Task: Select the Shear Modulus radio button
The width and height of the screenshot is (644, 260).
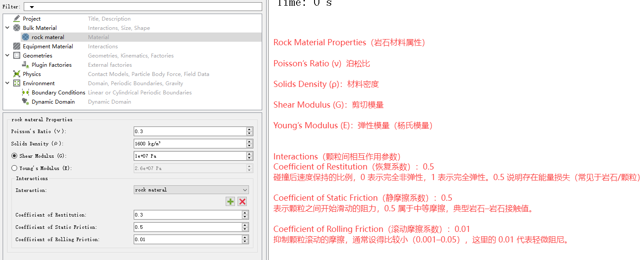Action: point(15,156)
